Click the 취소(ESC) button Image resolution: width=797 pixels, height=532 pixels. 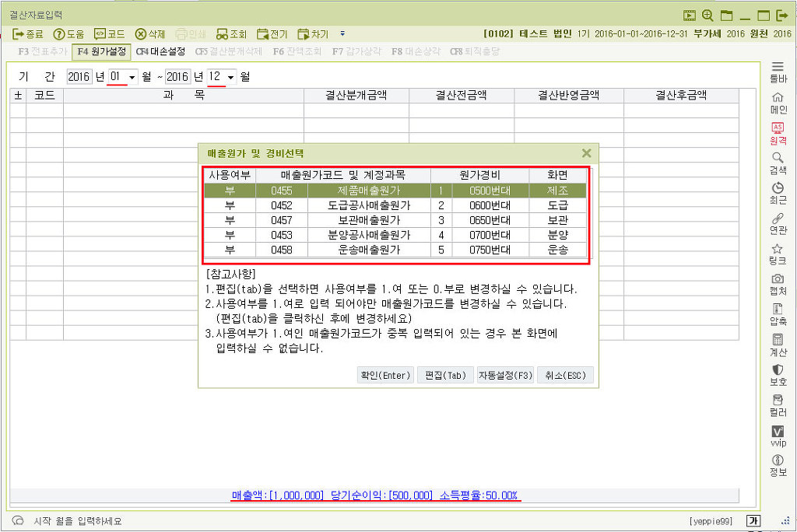pyautogui.click(x=565, y=376)
